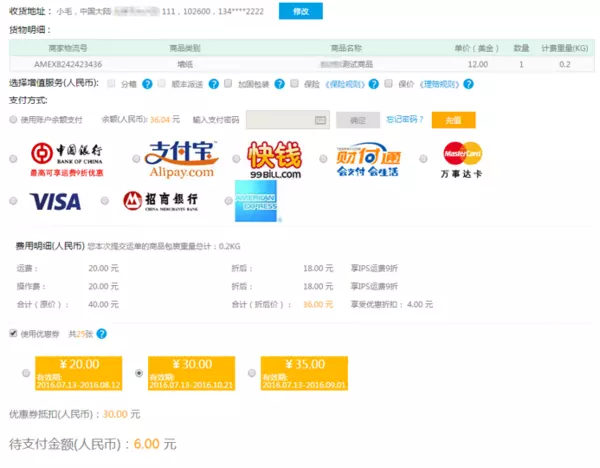The width and height of the screenshot is (600, 468).
Task: Focus the payment password input field
Action: click(x=288, y=120)
